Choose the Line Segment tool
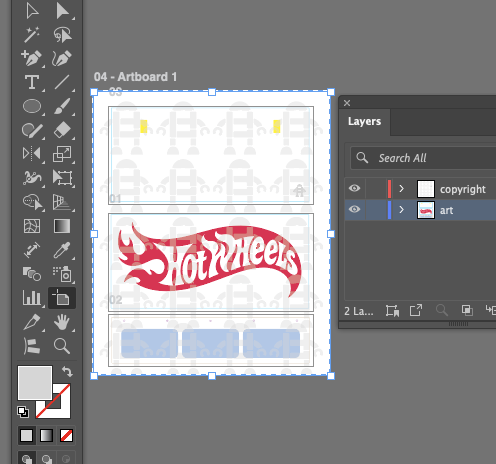 62,82
